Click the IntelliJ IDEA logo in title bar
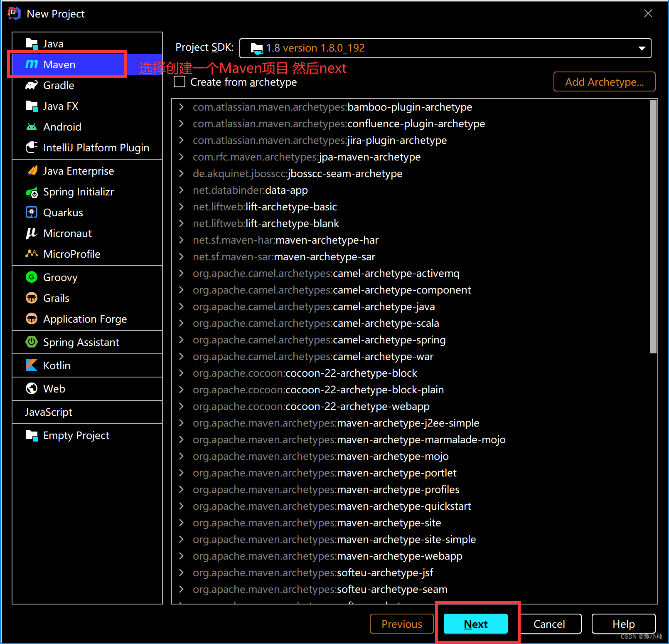The height and width of the screenshot is (644, 669). pyautogui.click(x=14, y=13)
